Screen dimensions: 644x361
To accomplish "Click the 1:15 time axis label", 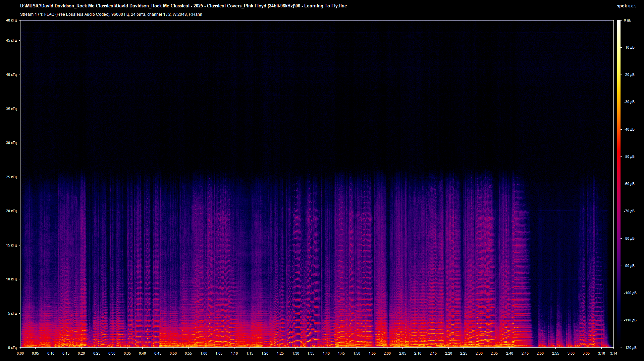I will point(250,353).
